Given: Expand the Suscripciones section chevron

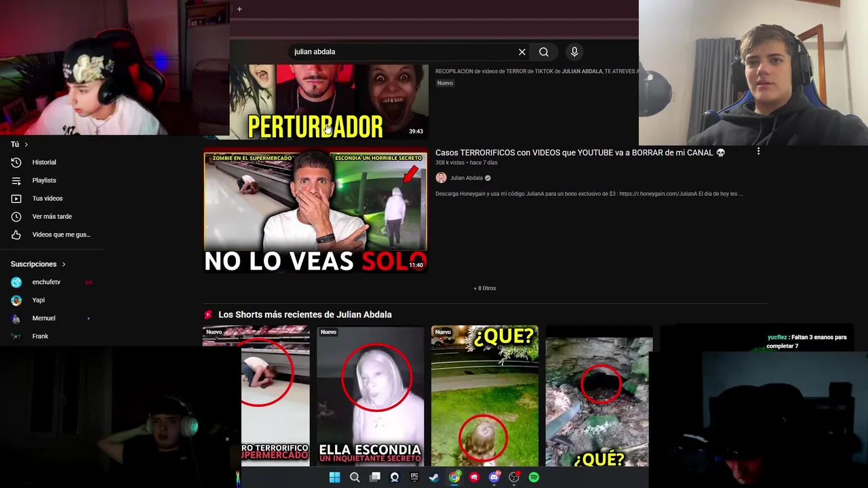Looking at the screenshot, I should pyautogui.click(x=64, y=264).
